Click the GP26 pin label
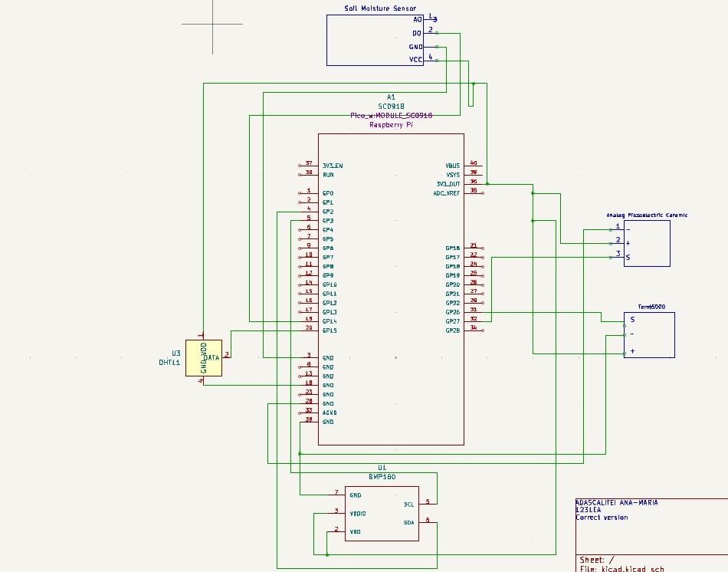This screenshot has width=728, height=572. tap(453, 312)
